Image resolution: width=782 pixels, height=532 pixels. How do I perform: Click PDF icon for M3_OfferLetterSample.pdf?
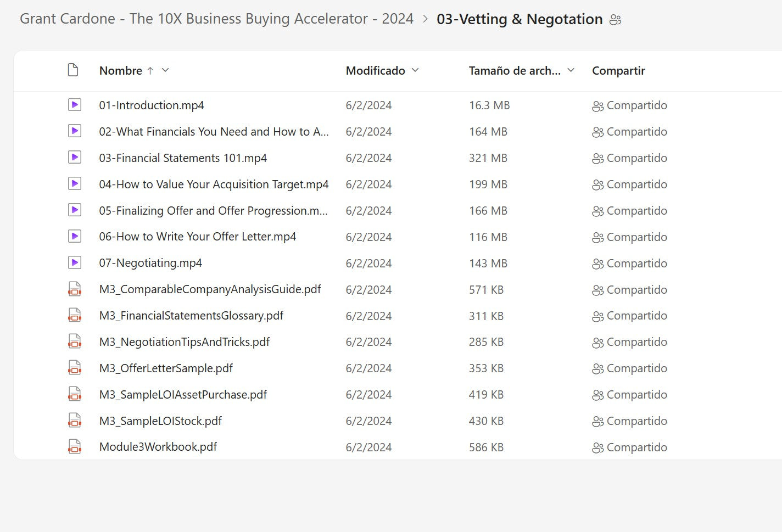[x=75, y=368]
